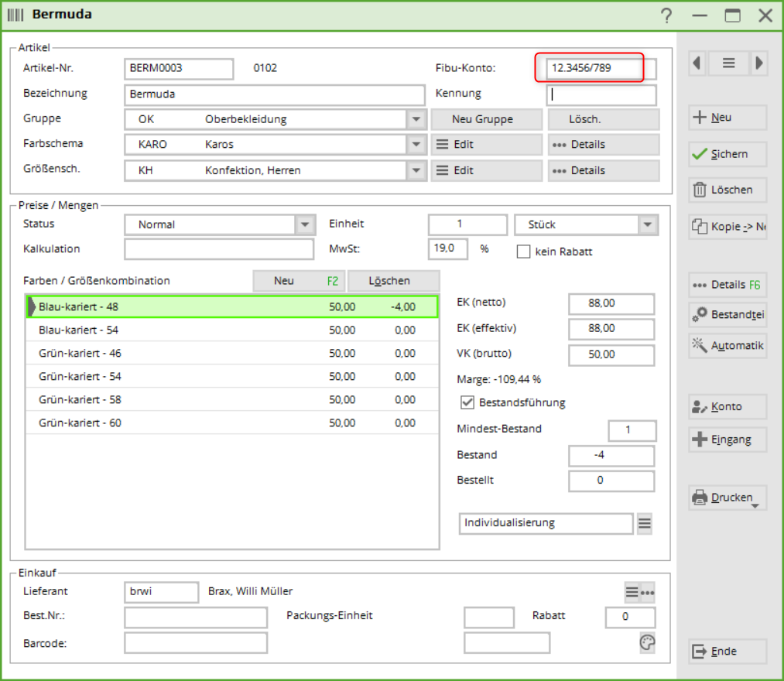The width and height of the screenshot is (784, 681).
Task: Click the next record arrow icon
Action: point(758,63)
